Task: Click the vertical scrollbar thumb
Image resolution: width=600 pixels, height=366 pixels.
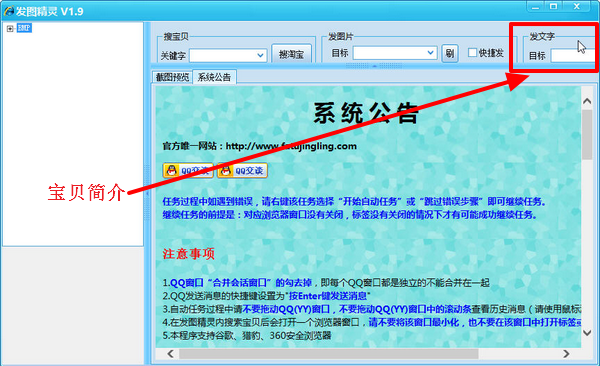Action: (587, 135)
